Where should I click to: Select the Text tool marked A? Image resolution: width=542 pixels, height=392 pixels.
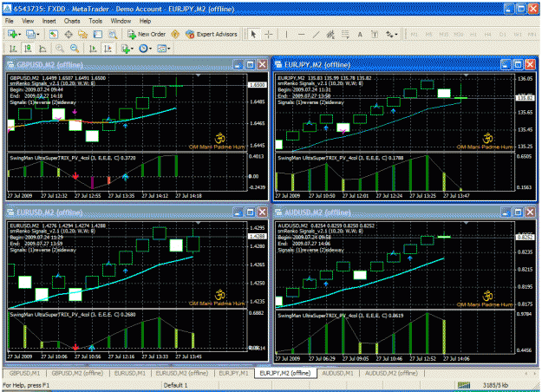360,34
